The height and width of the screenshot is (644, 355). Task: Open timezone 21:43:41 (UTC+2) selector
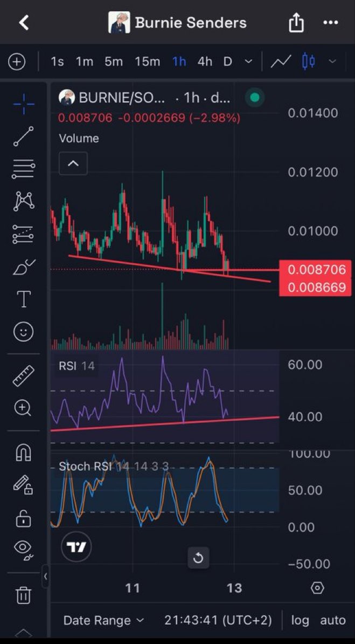point(218,620)
